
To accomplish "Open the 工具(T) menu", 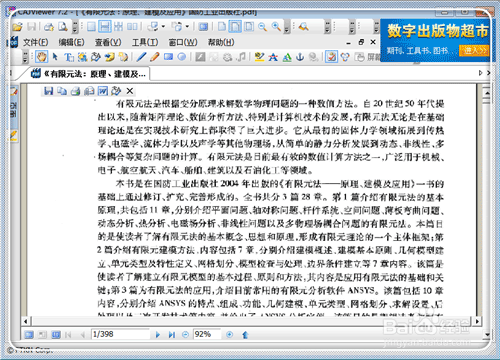I will click(145, 42).
